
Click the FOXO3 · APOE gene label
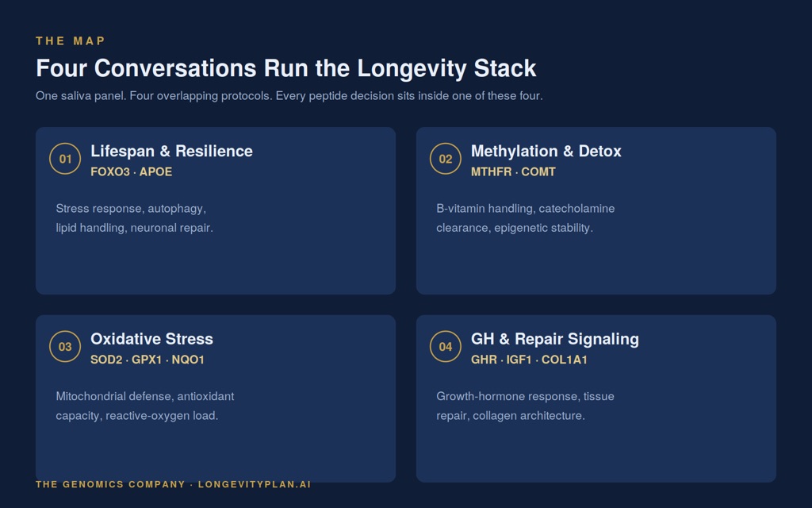tap(131, 171)
